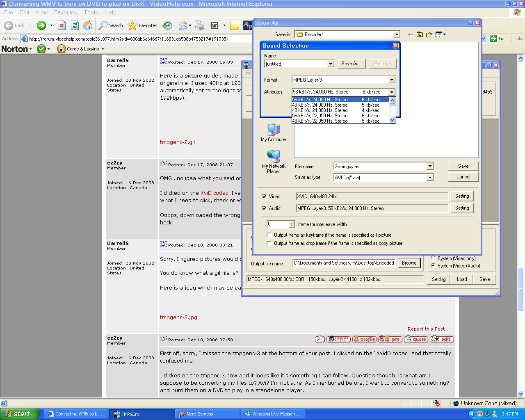The image size is (525, 420).
Task: Open the tmpgenc-3.jpg attachment link
Action: 178,317
